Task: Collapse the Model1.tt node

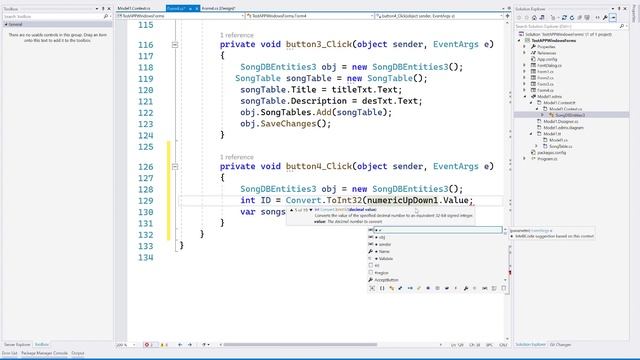Action: click(x=531, y=134)
